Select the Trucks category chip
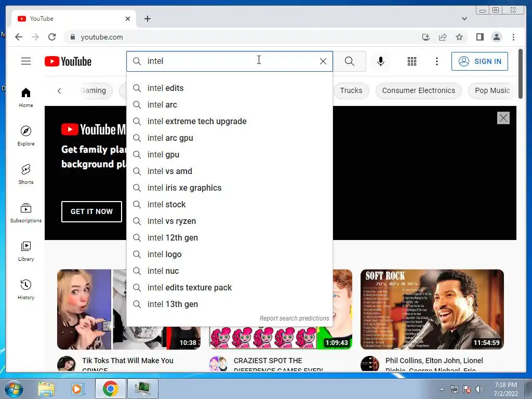 pos(351,90)
